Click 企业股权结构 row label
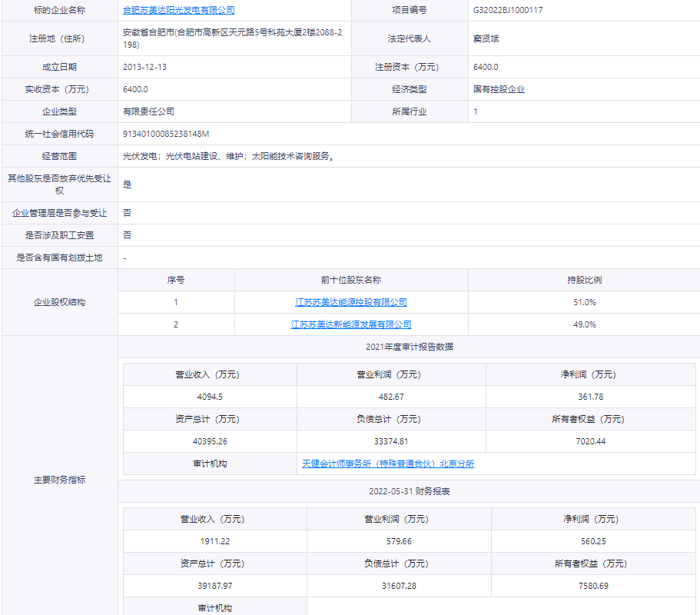This screenshot has height=615, width=700. [x=59, y=302]
